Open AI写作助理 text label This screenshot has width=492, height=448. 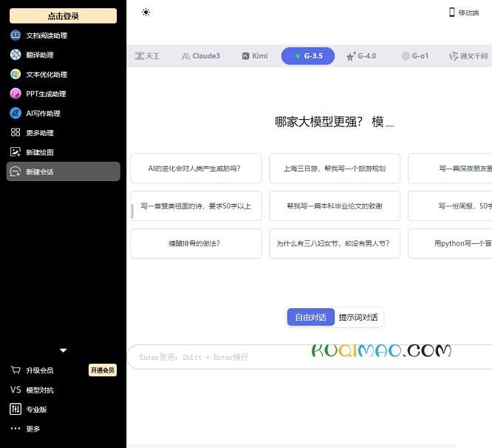(43, 113)
